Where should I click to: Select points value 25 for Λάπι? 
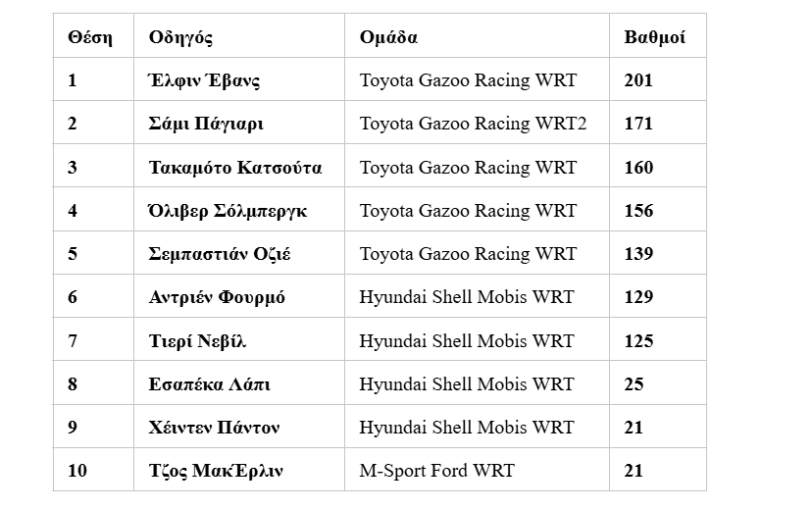(634, 383)
